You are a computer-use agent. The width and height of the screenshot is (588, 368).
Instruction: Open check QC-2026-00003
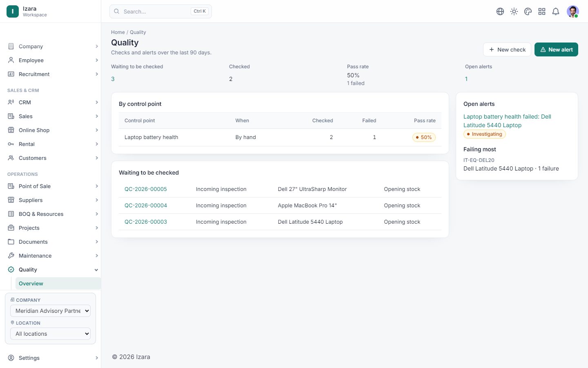146,222
